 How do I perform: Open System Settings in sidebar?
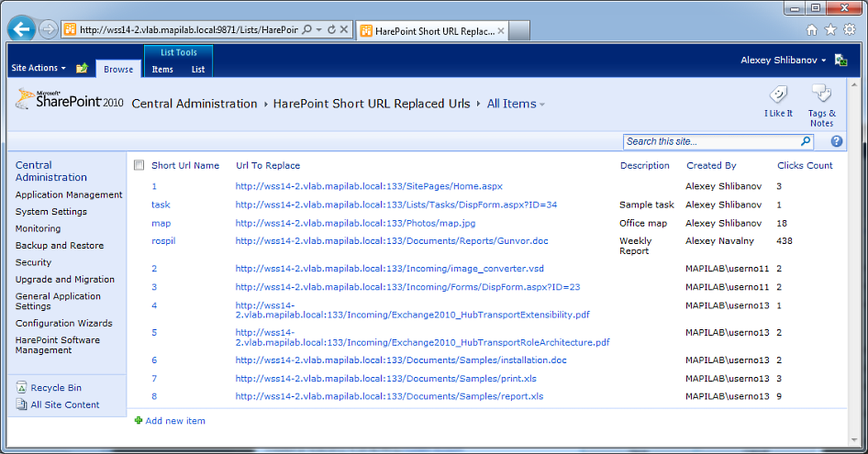coord(51,212)
